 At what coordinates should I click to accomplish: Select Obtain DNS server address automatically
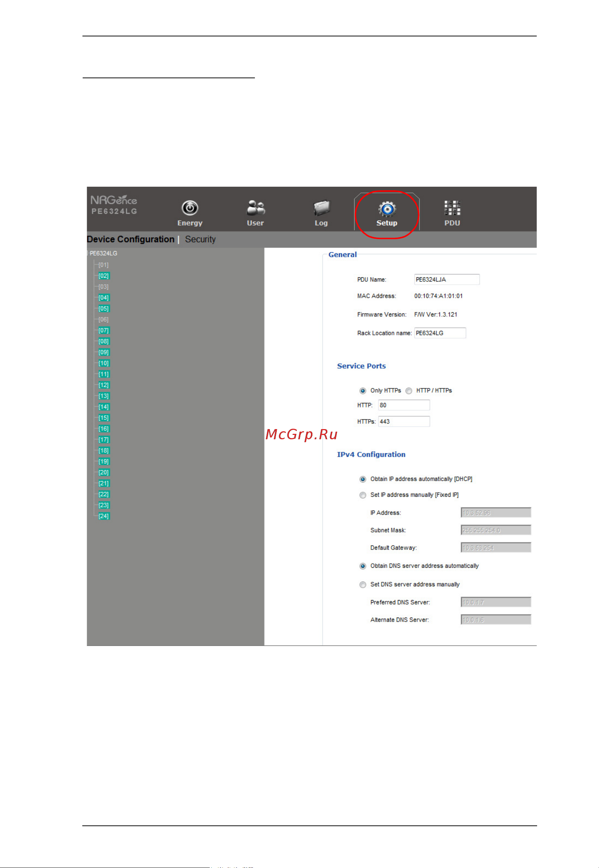click(363, 566)
